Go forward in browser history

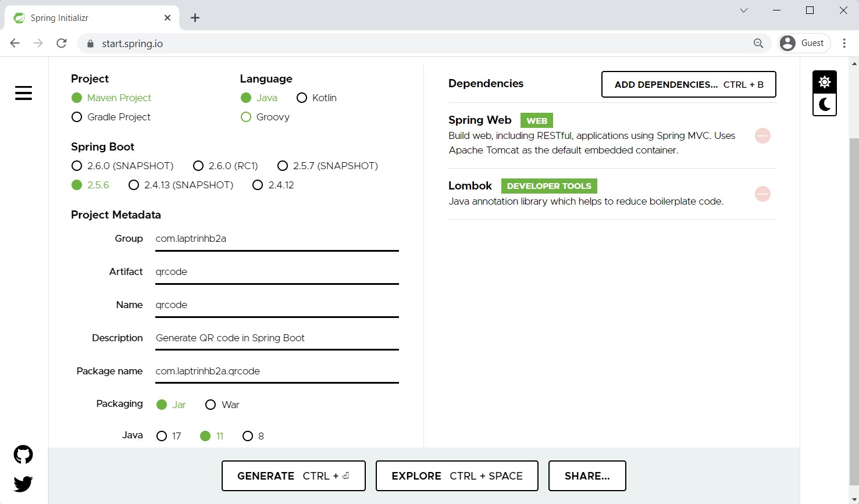pos(38,43)
